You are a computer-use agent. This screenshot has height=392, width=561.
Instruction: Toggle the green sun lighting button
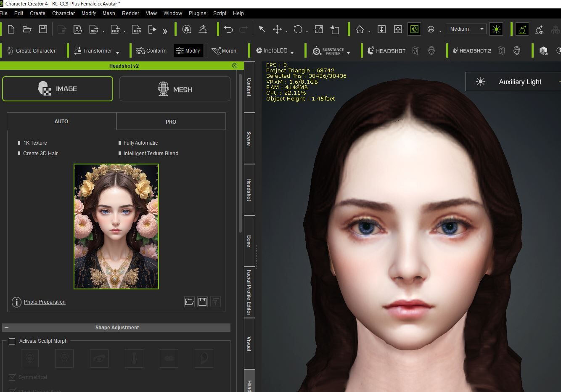pyautogui.click(x=496, y=29)
